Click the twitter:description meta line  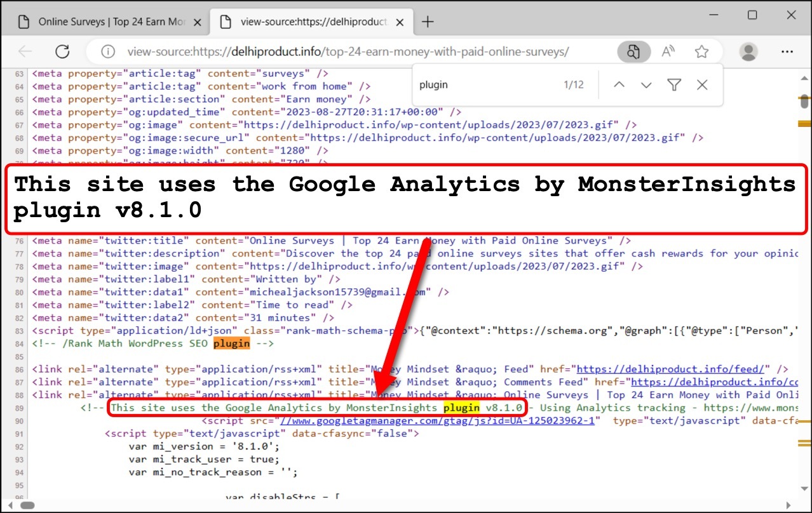click(416, 253)
